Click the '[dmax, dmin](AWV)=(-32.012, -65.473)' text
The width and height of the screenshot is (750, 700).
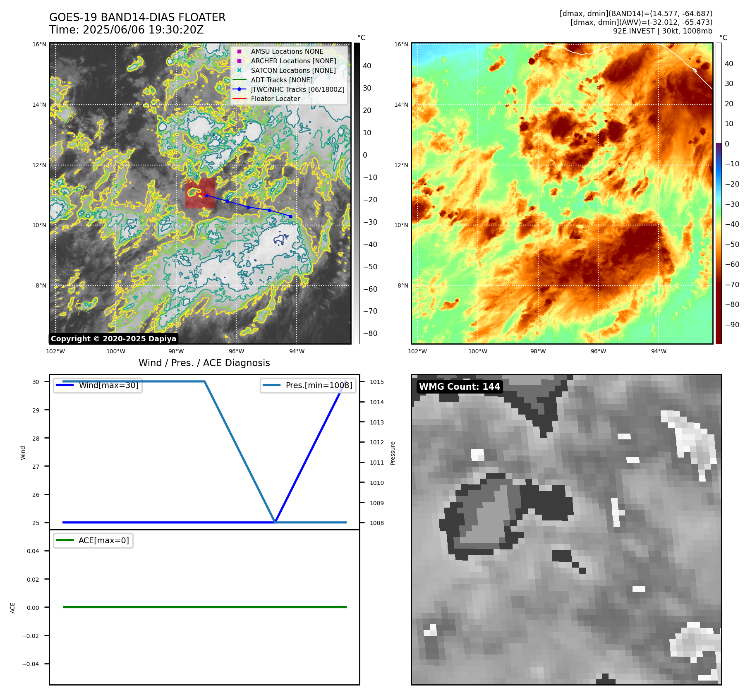pyautogui.click(x=641, y=22)
